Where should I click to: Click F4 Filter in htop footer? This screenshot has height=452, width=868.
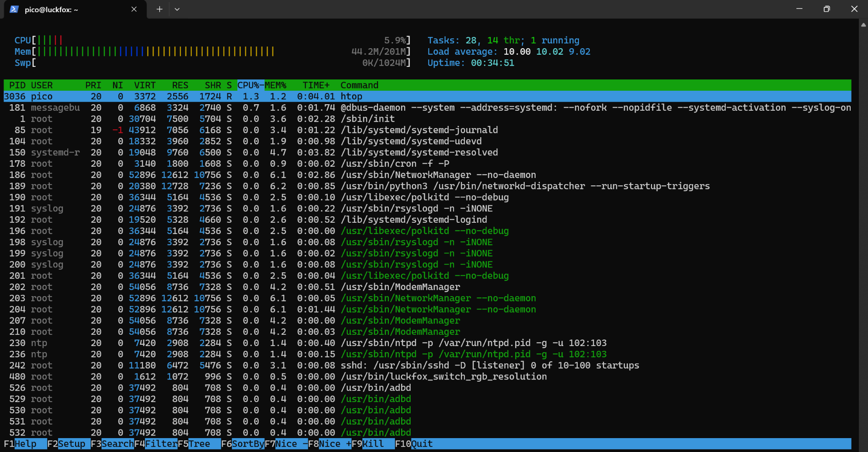156,444
